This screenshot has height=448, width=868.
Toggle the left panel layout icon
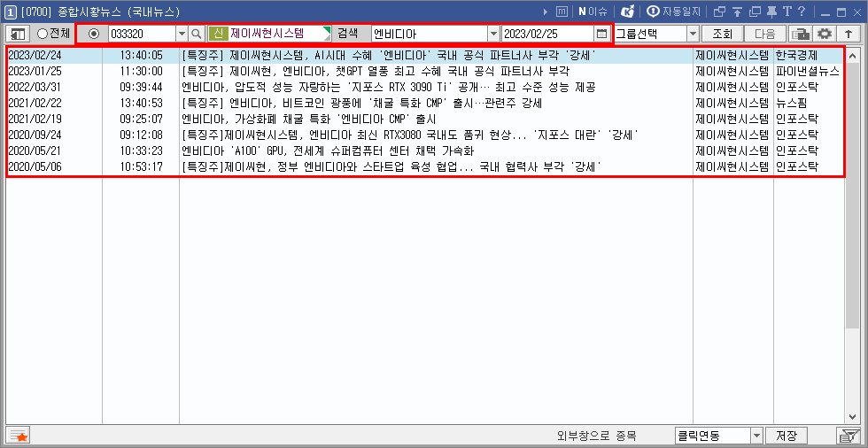(x=18, y=34)
